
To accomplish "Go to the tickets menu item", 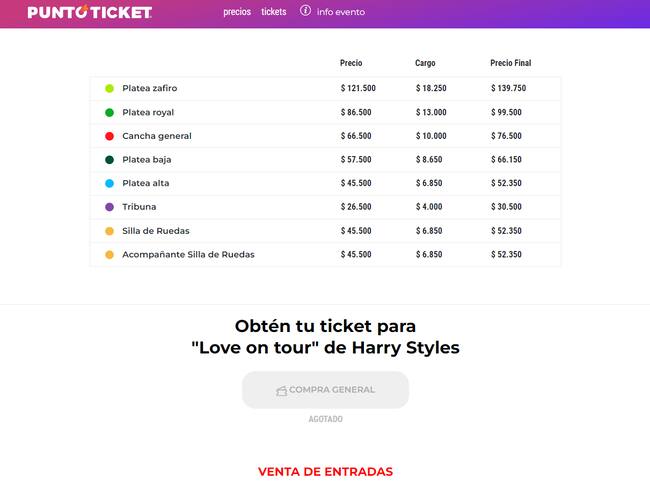I will pyautogui.click(x=273, y=12).
